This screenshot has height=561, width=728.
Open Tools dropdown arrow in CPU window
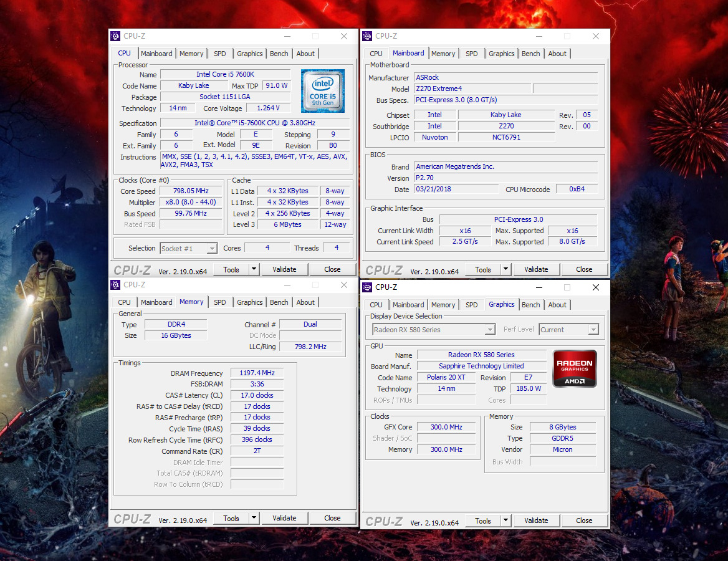tap(254, 269)
